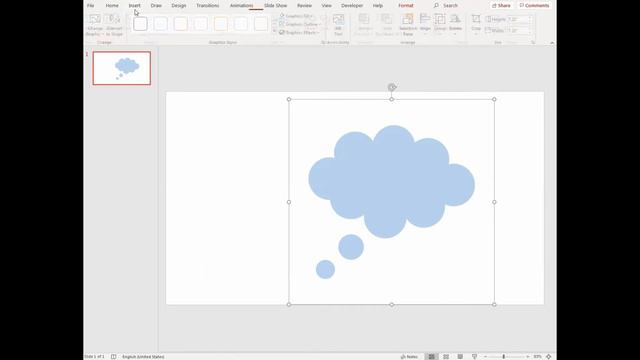
Task: Click Convert to Shape
Action: click(114, 25)
